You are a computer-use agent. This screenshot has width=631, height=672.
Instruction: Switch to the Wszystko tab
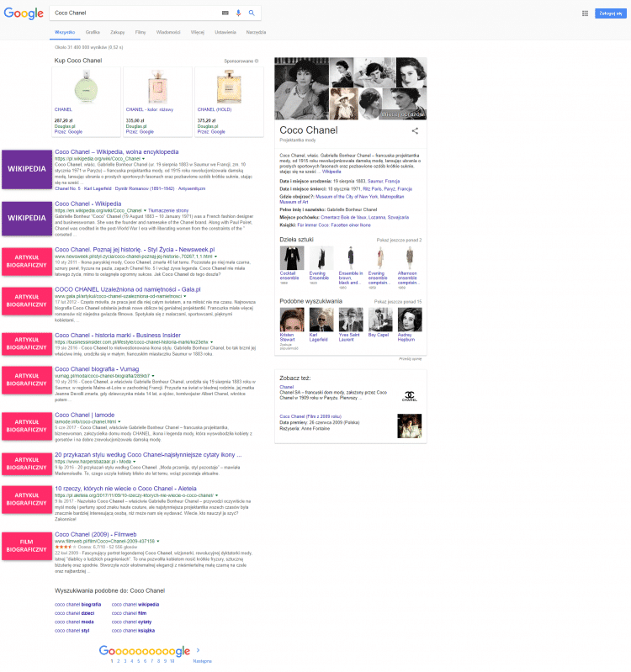pyautogui.click(x=65, y=32)
